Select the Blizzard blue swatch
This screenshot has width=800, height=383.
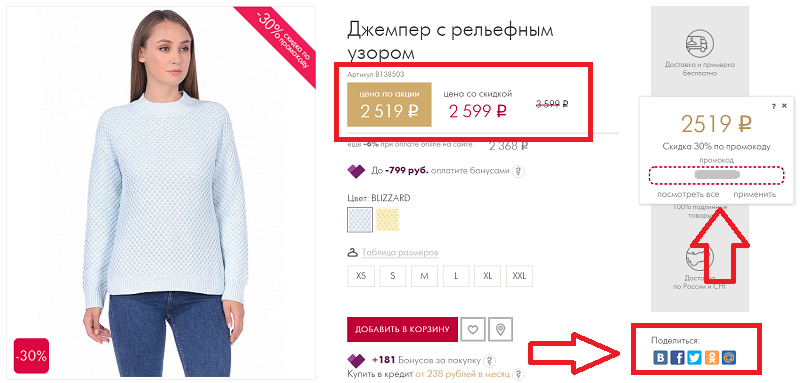tap(360, 220)
